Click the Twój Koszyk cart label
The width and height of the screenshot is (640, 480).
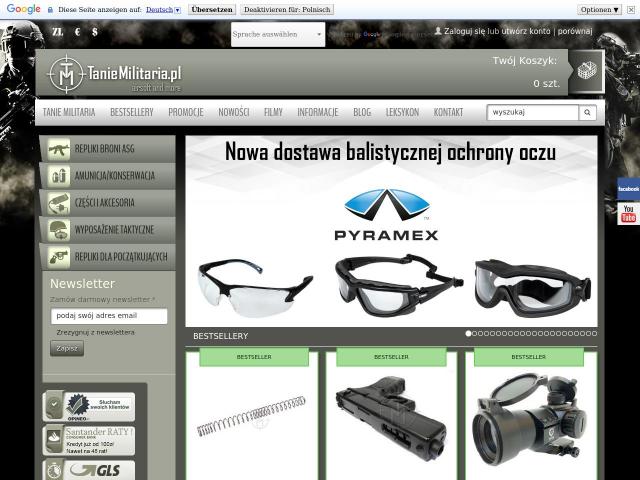point(524,61)
